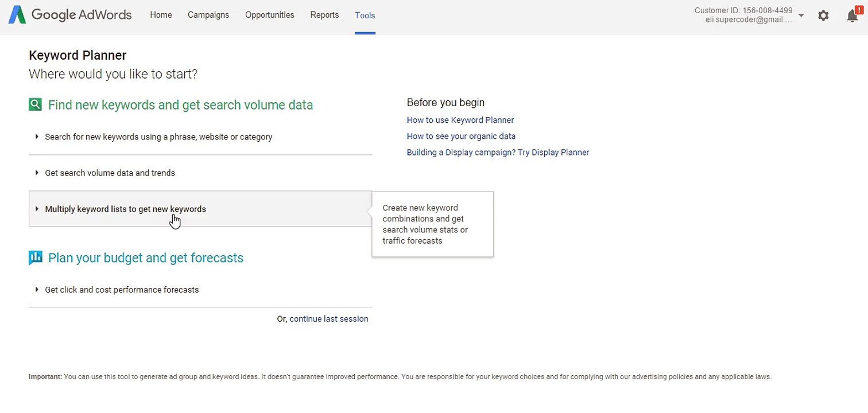The image size is (868, 413).
Task: Click 'continue last session' link
Action: [x=329, y=319]
